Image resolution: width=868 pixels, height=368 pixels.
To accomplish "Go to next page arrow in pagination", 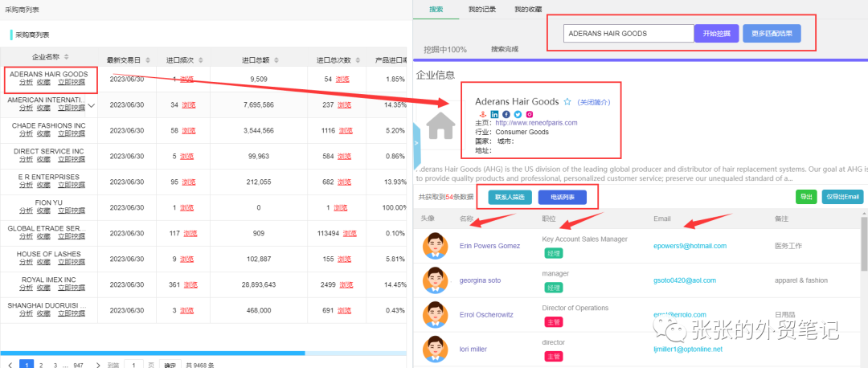I will (98, 366).
